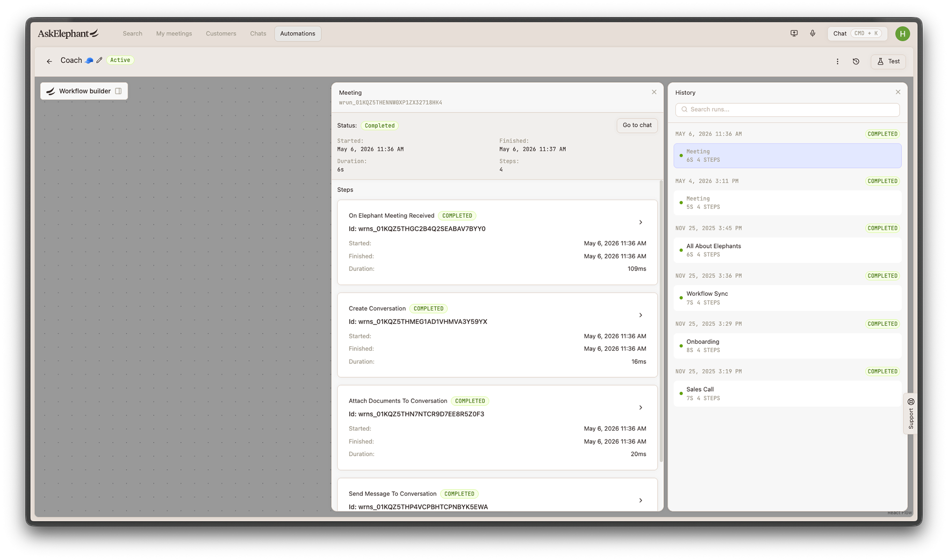The height and width of the screenshot is (560, 948).
Task: Click the Active status badge
Action: (120, 60)
